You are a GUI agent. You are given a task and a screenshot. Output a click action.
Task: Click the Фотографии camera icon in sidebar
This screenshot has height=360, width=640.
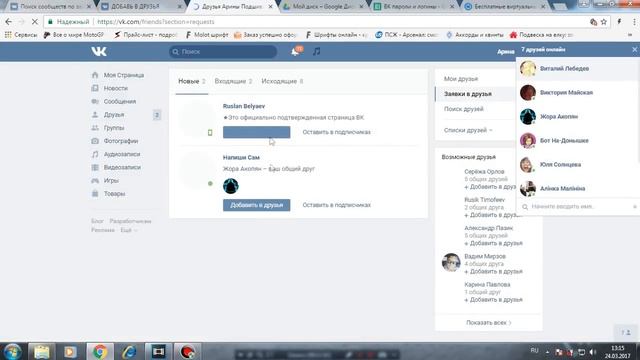(95, 141)
